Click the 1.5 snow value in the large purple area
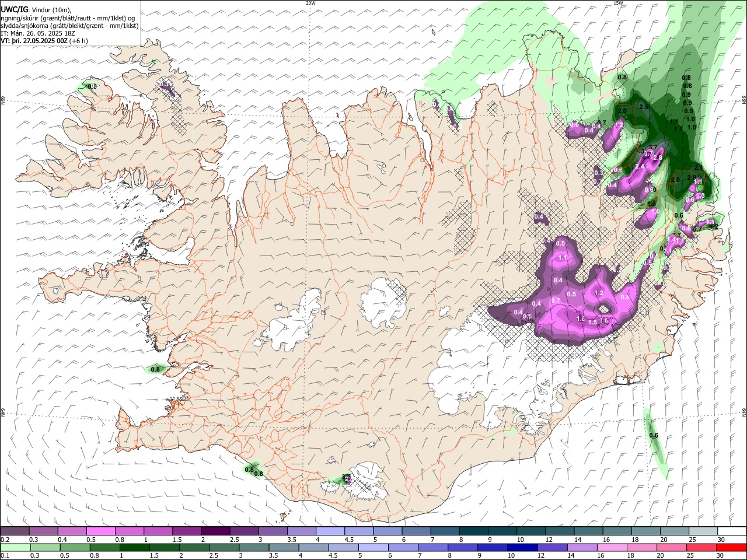The height and width of the screenshot is (560, 747). pos(592,322)
